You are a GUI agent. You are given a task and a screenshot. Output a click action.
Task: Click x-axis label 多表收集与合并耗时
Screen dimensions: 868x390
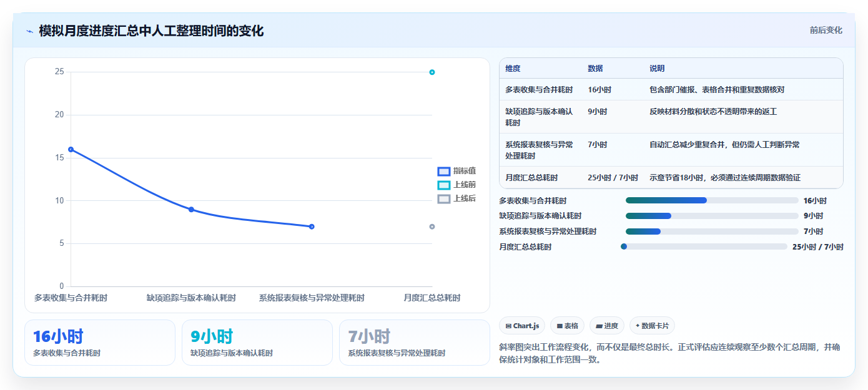pyautogui.click(x=71, y=298)
